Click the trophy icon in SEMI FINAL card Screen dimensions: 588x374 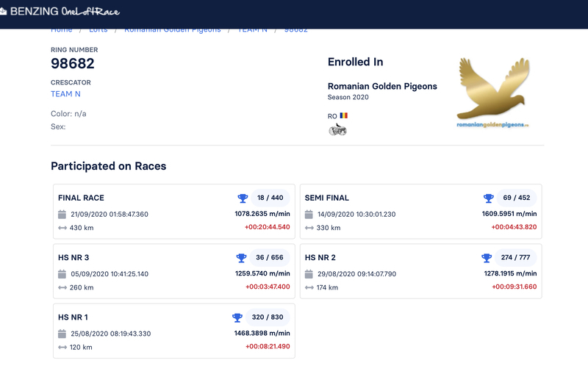(488, 198)
